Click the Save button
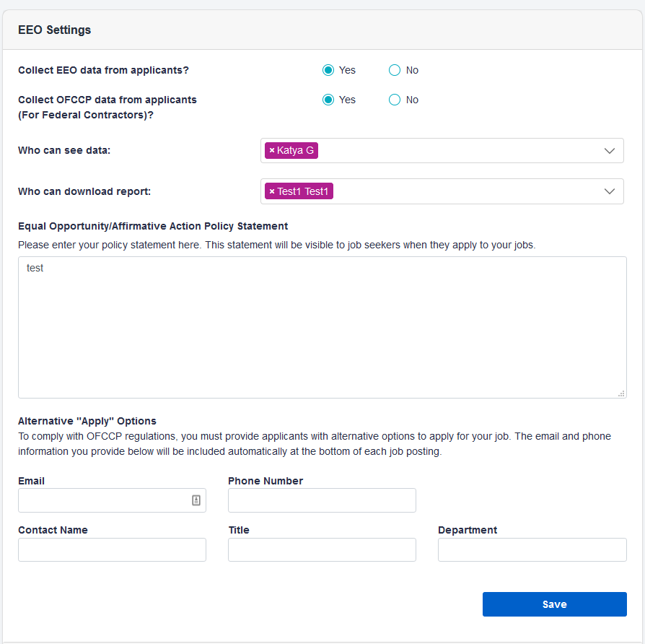Viewport: 645px width, 644px height. [x=554, y=604]
